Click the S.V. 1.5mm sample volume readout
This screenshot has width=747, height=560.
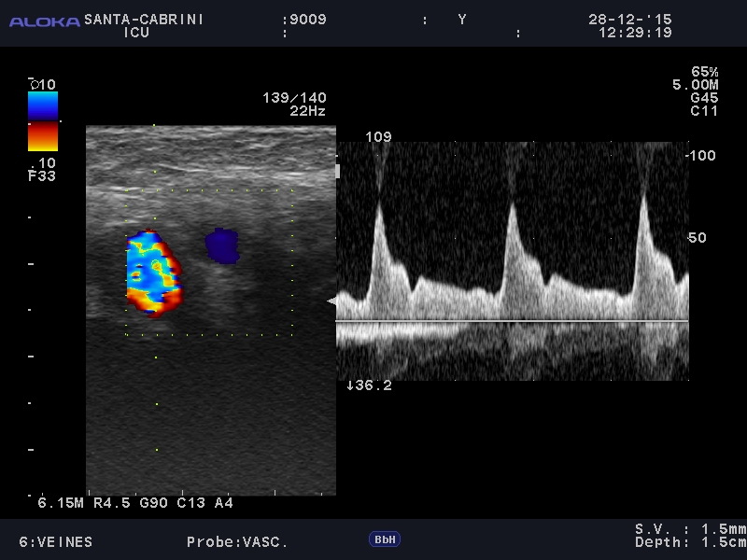click(x=691, y=528)
